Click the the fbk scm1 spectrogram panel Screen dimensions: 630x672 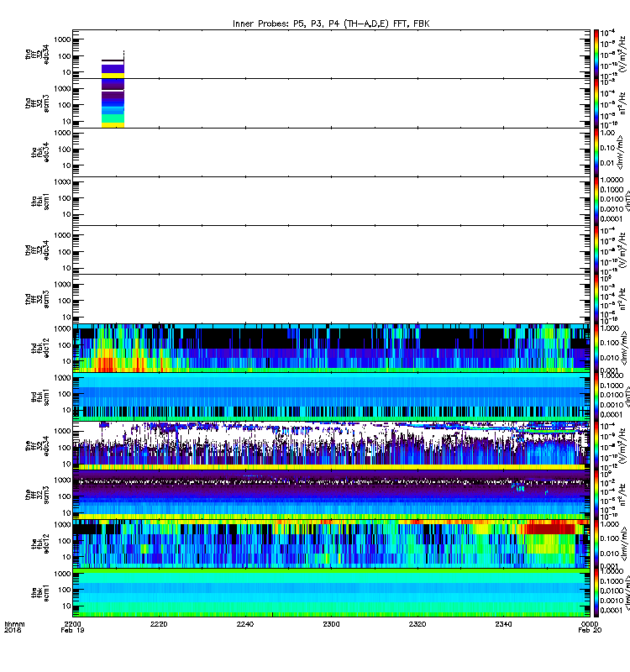click(x=331, y=593)
